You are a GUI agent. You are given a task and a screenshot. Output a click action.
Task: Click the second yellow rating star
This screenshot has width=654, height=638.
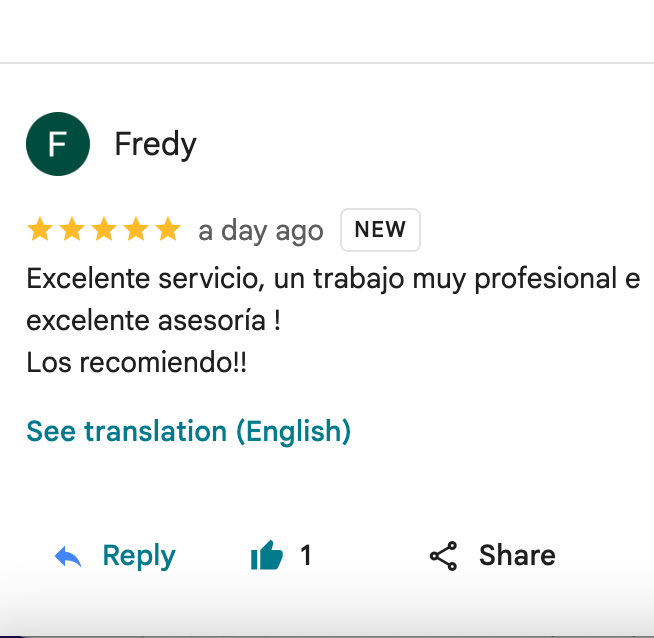click(72, 230)
